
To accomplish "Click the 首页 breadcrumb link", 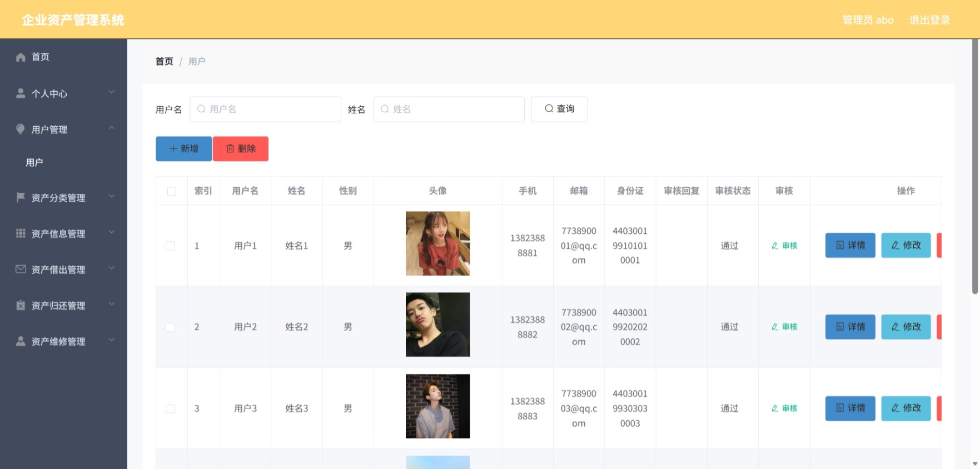I will coord(164,61).
